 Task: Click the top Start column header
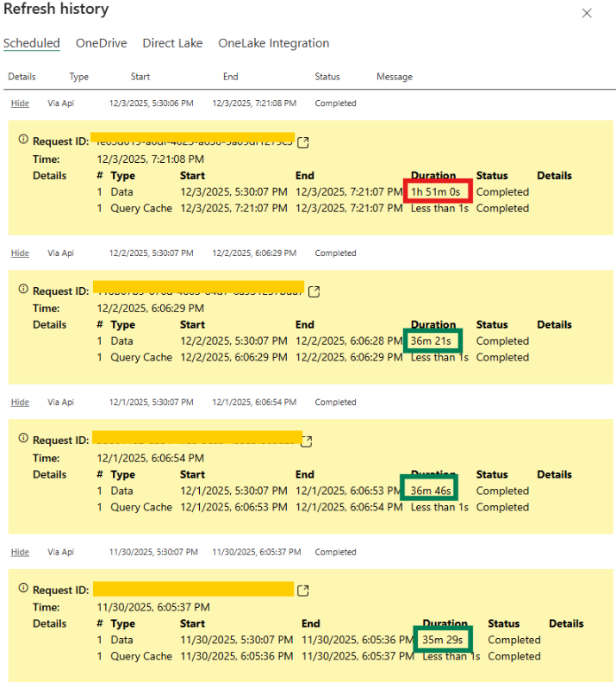tap(140, 77)
